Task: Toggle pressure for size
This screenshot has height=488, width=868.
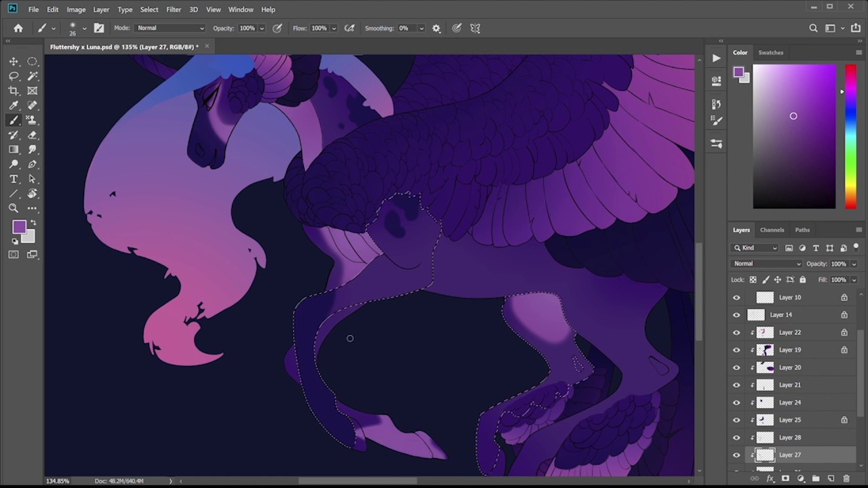Action: coord(457,28)
